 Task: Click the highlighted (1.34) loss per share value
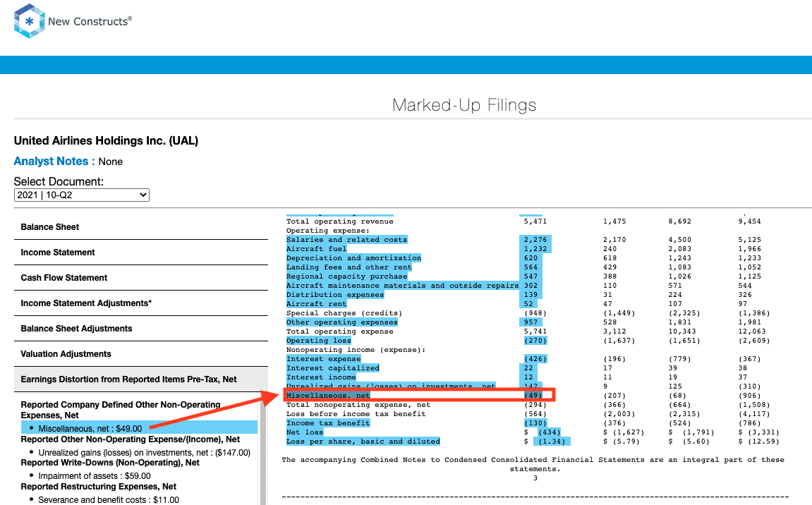(552, 442)
